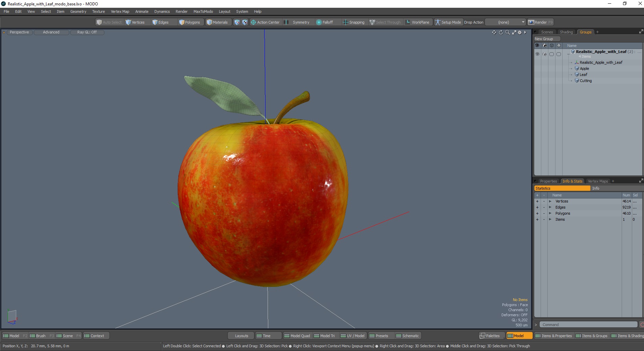Click the Layouts button
Screen dimensions: 644x351
tap(241, 336)
